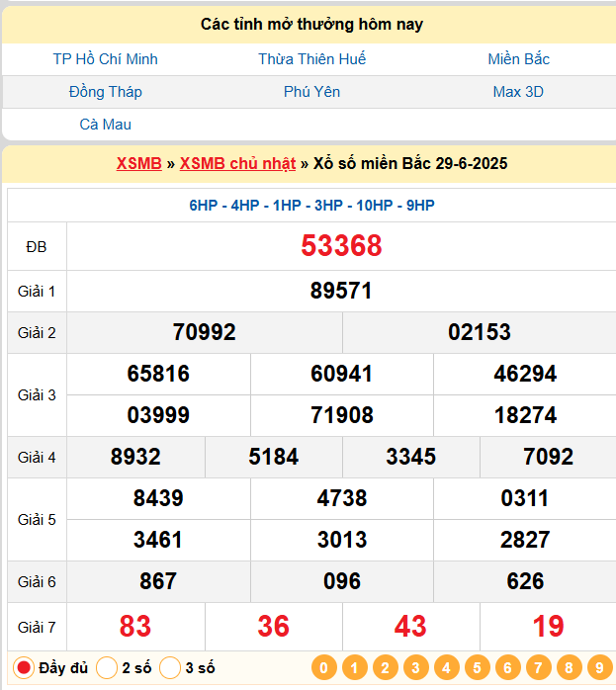Screen dimensions: 616x690
Task: Click the Giải 6 number 096
Action: coord(342,581)
